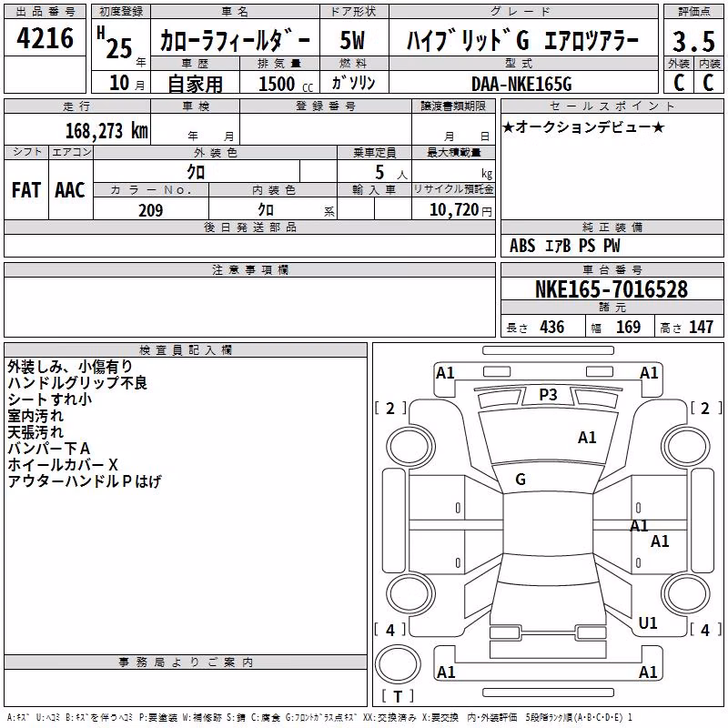Select inspector note ハンドルグリップ不良
The height and width of the screenshot is (728, 728).
click(x=77, y=383)
